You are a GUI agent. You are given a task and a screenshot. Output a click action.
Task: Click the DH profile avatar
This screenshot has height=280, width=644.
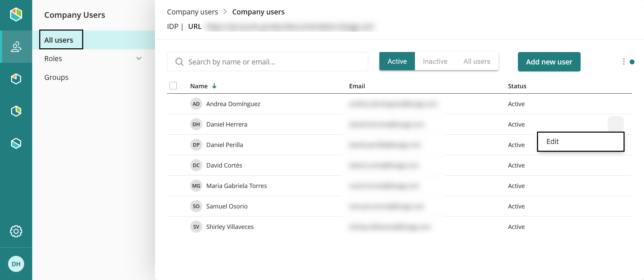[16, 264]
